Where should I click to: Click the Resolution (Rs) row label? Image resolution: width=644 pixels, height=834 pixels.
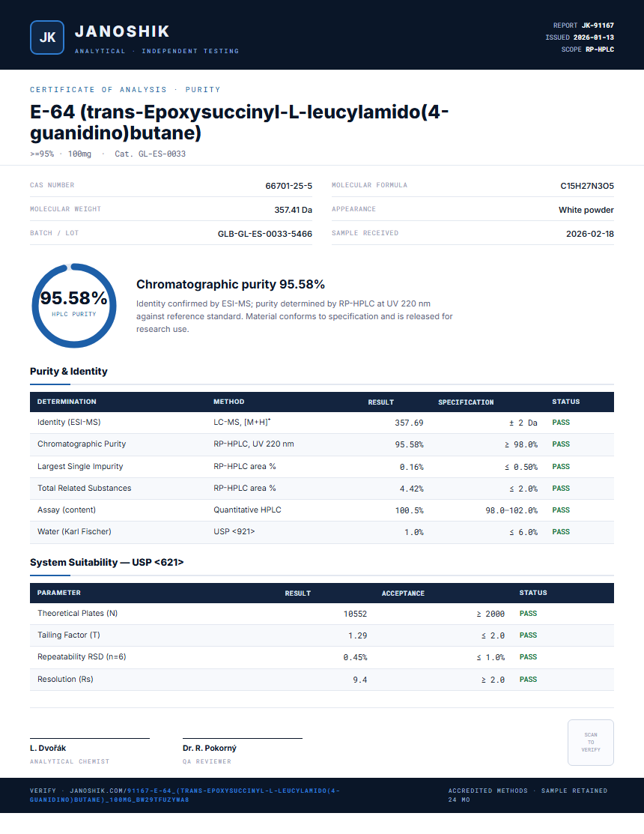coord(65,679)
